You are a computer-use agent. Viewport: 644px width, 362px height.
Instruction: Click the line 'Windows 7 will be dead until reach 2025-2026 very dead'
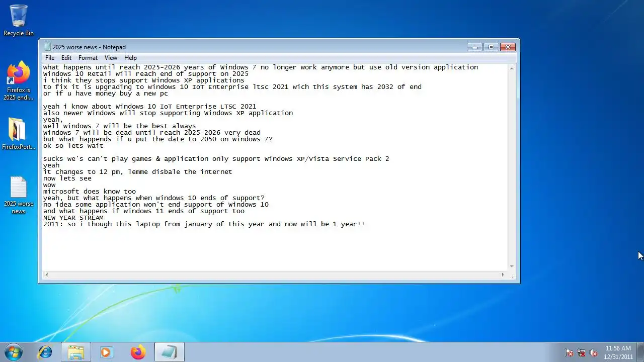[x=152, y=133]
